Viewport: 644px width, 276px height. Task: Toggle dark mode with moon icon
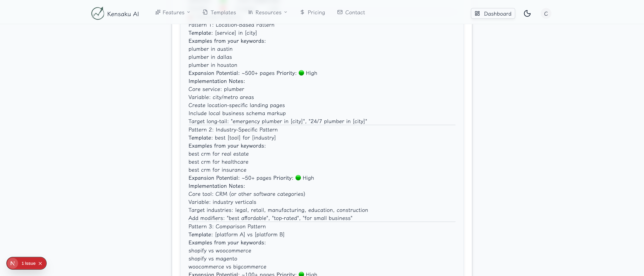tap(527, 13)
